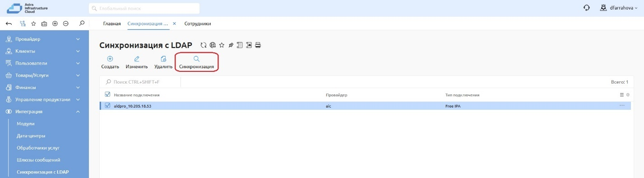Click the Free IPA connection type cell
This screenshot has height=178, width=644.
454,106
